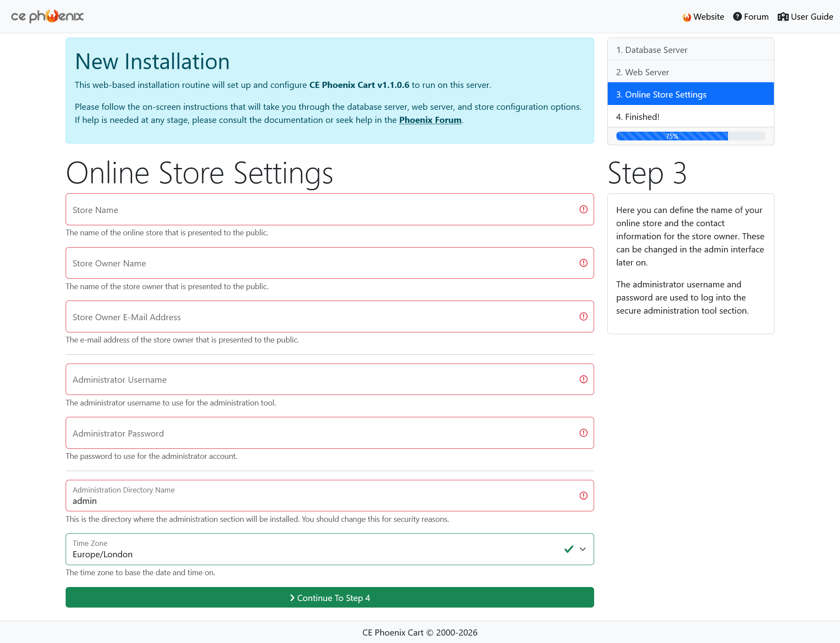Click the chevron icon on Continue button
Image resolution: width=840 pixels, height=643 pixels.
[292, 598]
